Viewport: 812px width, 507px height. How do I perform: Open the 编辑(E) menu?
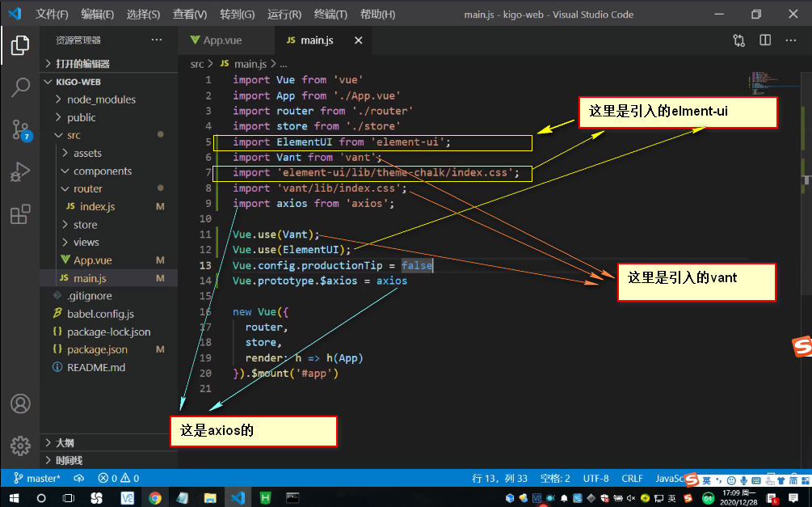(97, 15)
